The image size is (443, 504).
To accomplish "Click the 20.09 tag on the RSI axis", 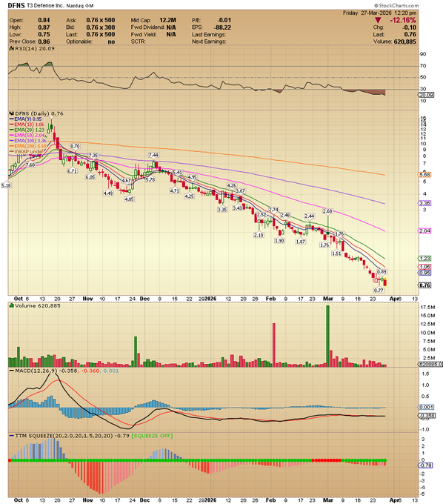I will (x=425, y=95).
